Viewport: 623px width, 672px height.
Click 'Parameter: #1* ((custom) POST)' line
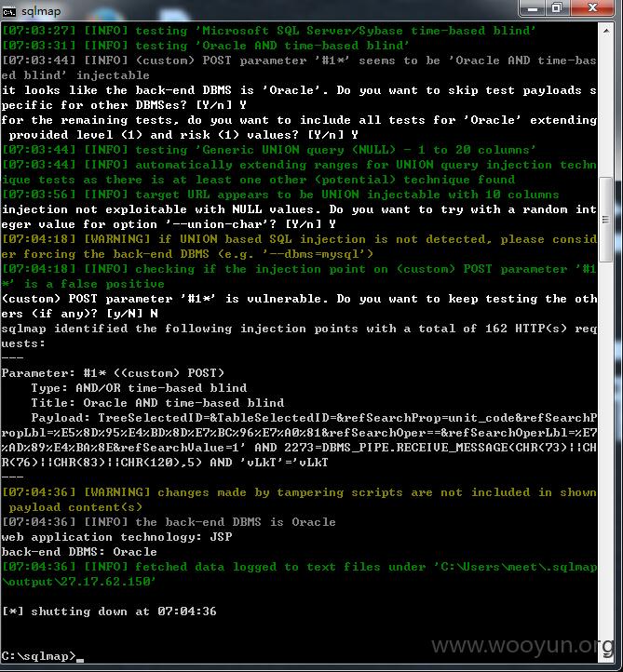113,373
